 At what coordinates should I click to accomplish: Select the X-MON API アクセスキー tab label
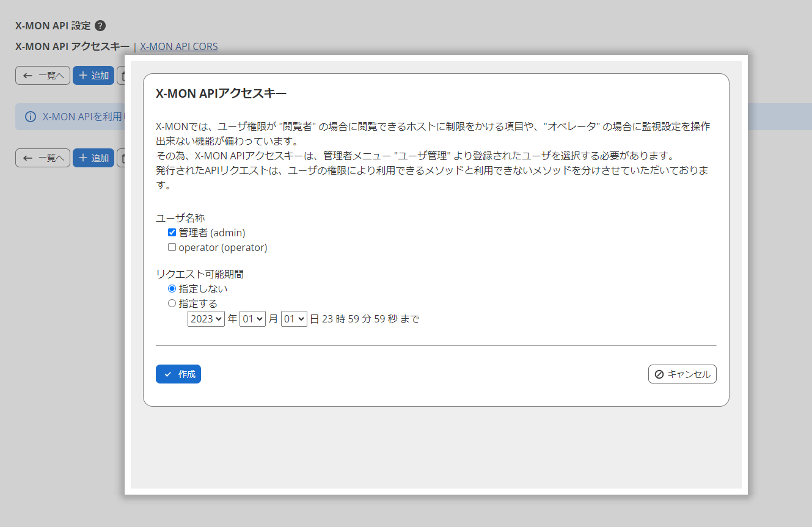(x=72, y=46)
